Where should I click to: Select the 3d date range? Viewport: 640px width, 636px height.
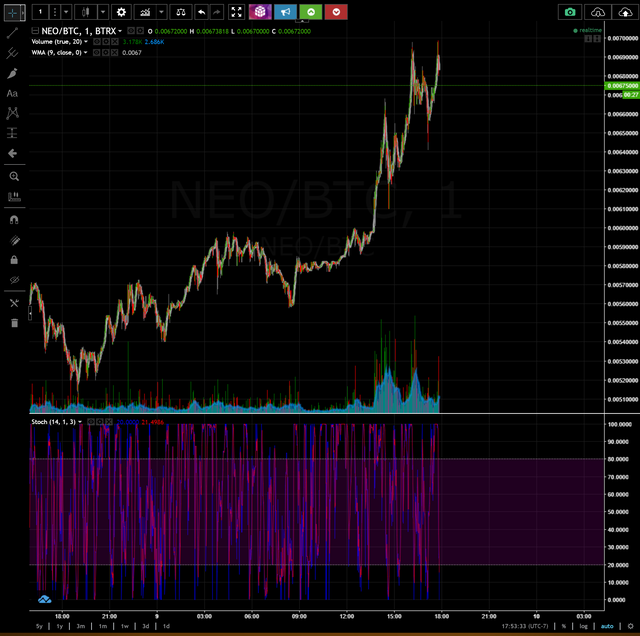point(146,626)
